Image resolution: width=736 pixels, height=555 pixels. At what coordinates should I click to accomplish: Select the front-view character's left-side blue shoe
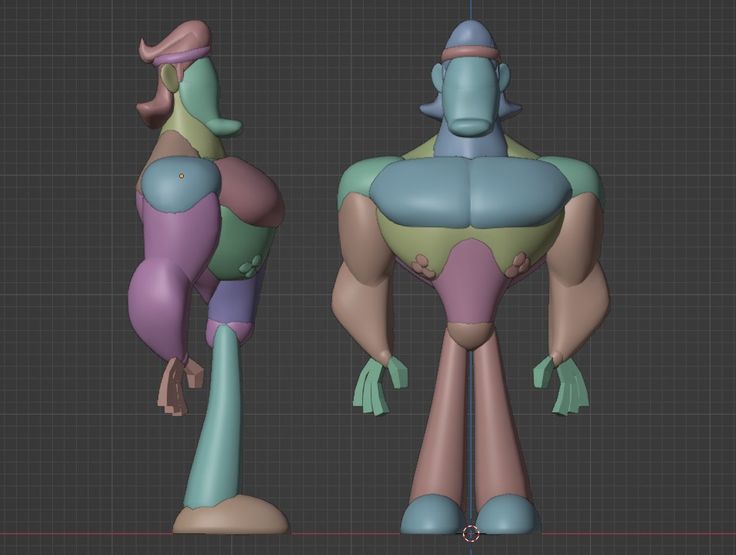[x=432, y=514]
